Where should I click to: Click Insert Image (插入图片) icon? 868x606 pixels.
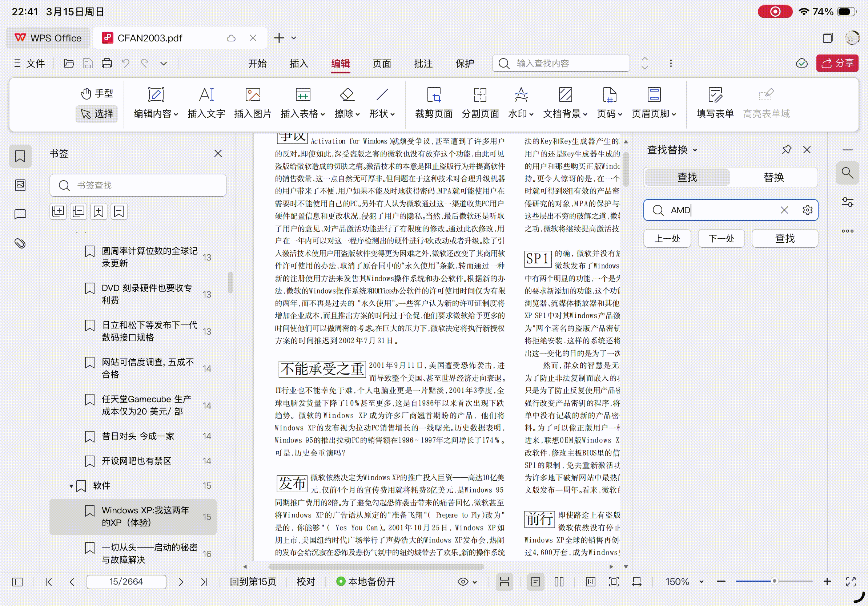pyautogui.click(x=253, y=95)
